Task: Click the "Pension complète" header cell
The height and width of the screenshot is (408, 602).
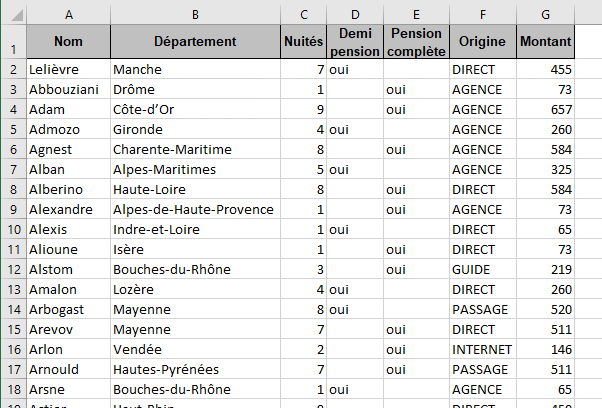Action: coord(417,42)
